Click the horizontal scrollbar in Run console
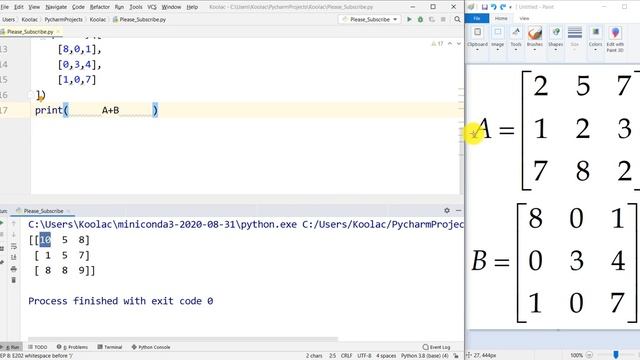The image size is (640, 360). pyautogui.click(x=183, y=339)
